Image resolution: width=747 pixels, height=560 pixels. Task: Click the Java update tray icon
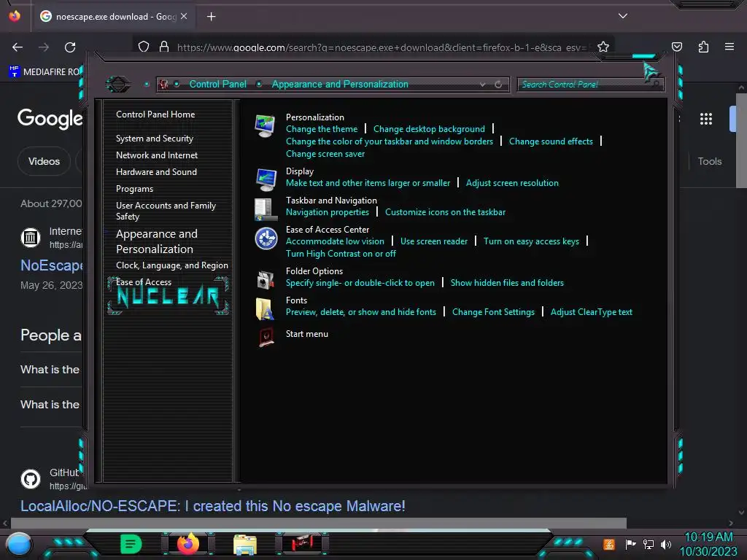click(609, 544)
